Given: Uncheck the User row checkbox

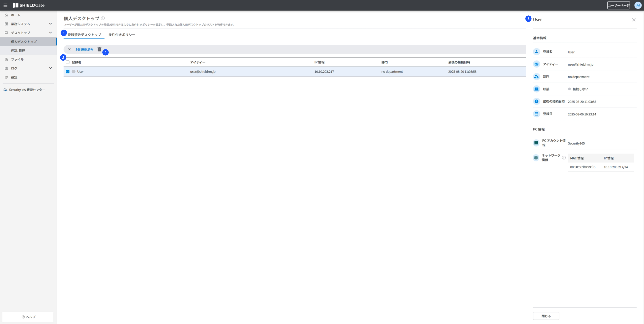Looking at the screenshot, I should [68, 71].
